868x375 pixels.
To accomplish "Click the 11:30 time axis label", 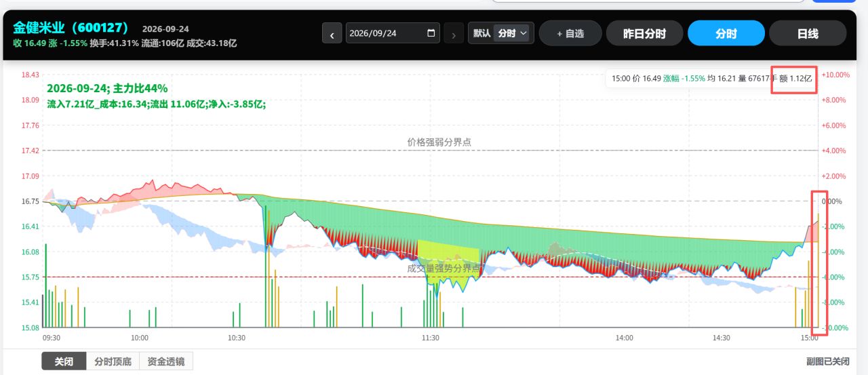I will pos(431,338).
